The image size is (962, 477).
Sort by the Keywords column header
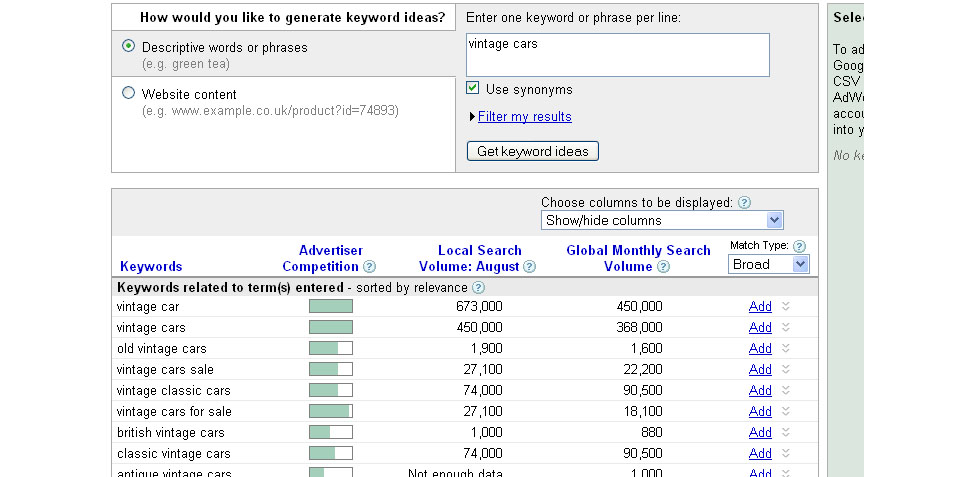coord(151,267)
